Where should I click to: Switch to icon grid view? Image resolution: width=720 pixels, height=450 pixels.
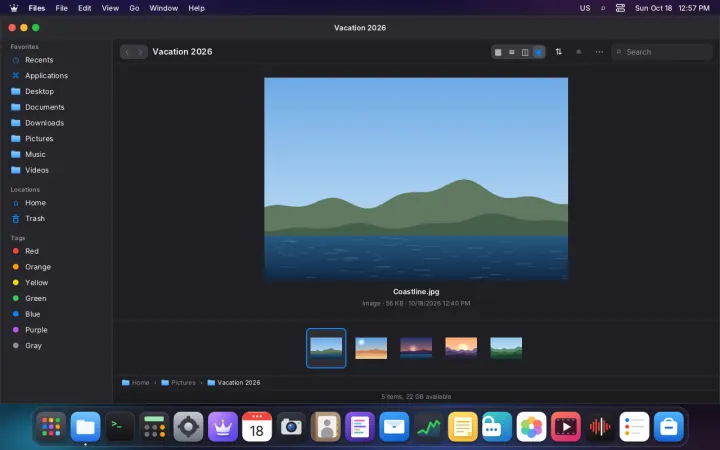pos(498,52)
